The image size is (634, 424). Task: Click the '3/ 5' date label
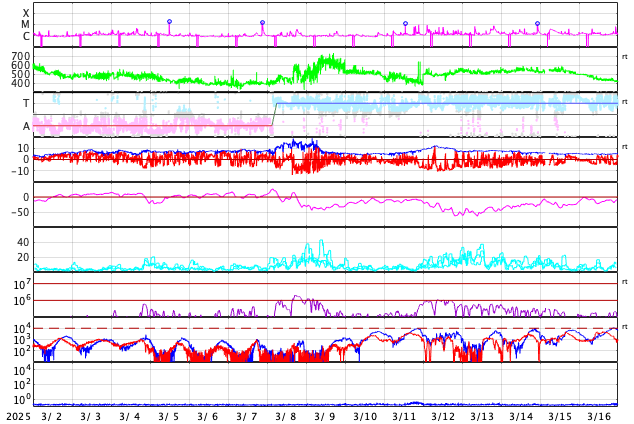pos(169,417)
